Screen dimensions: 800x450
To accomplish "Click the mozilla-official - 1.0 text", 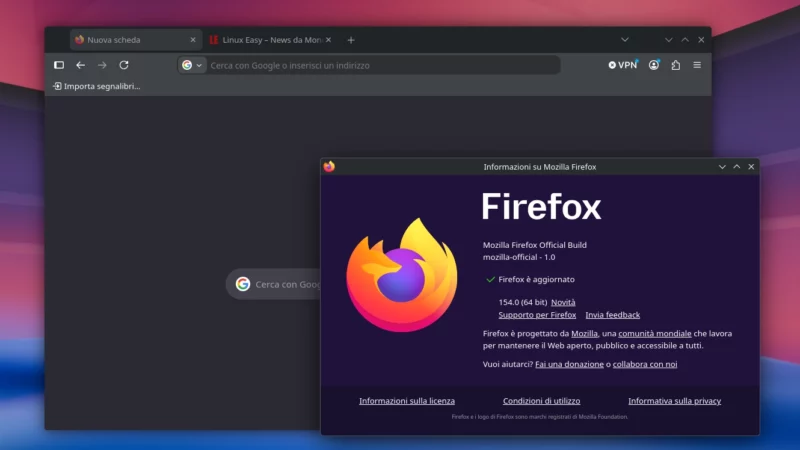I will click(x=519, y=257).
